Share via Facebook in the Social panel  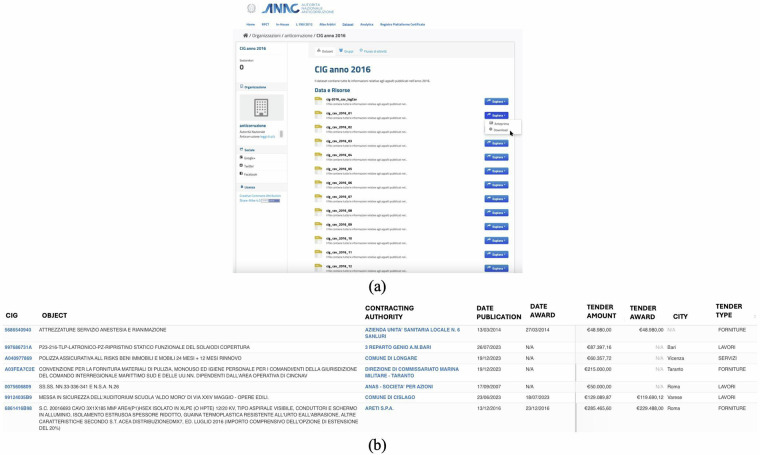252,174
